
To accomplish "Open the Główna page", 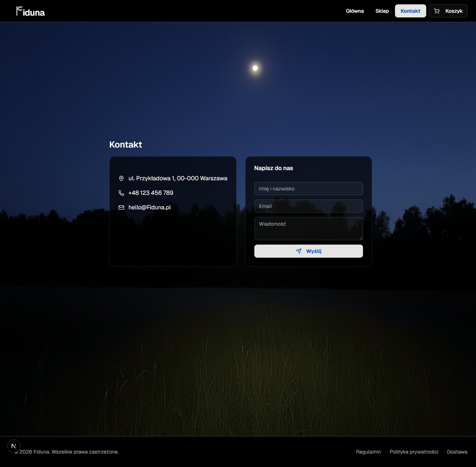I will [x=355, y=11].
